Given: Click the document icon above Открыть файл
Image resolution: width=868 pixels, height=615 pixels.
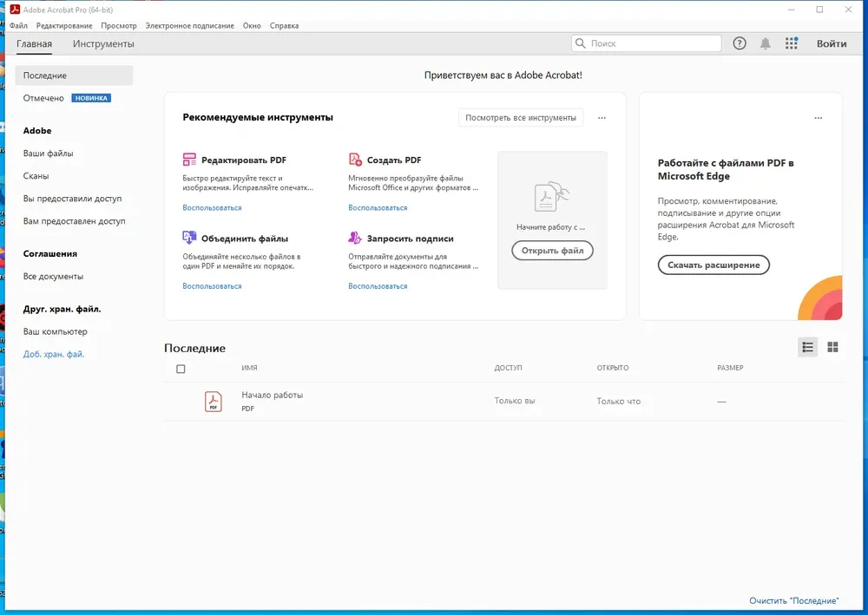Looking at the screenshot, I should point(552,197).
